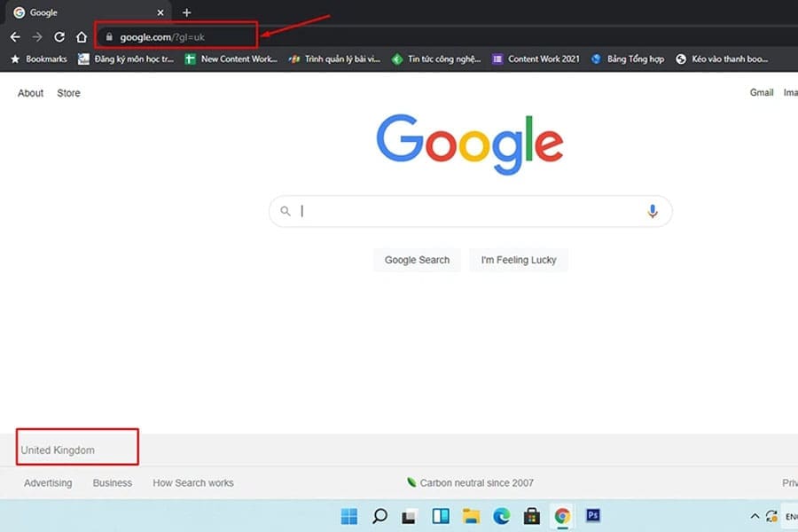Focus the Google search text field
The image size is (798, 532).
(470, 211)
